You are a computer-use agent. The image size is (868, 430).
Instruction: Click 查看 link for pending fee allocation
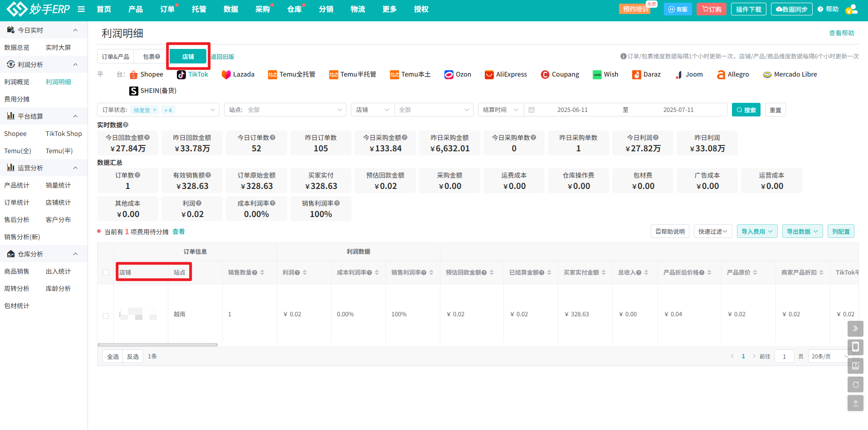179,232
